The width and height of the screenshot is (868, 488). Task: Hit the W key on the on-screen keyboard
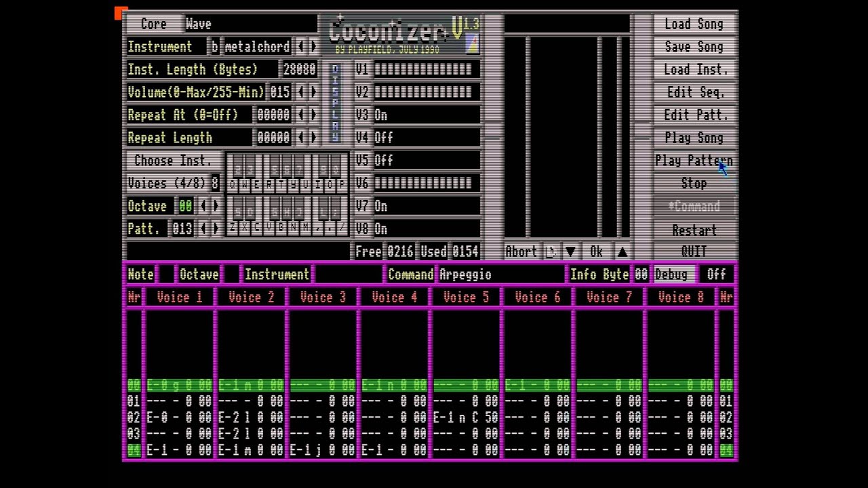point(245,184)
